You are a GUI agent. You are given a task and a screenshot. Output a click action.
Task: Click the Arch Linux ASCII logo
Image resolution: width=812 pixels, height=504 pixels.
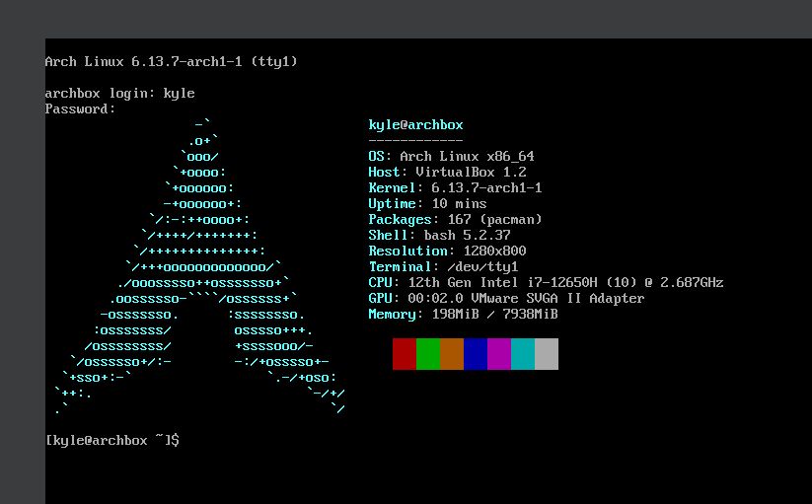pyautogui.click(x=200, y=267)
